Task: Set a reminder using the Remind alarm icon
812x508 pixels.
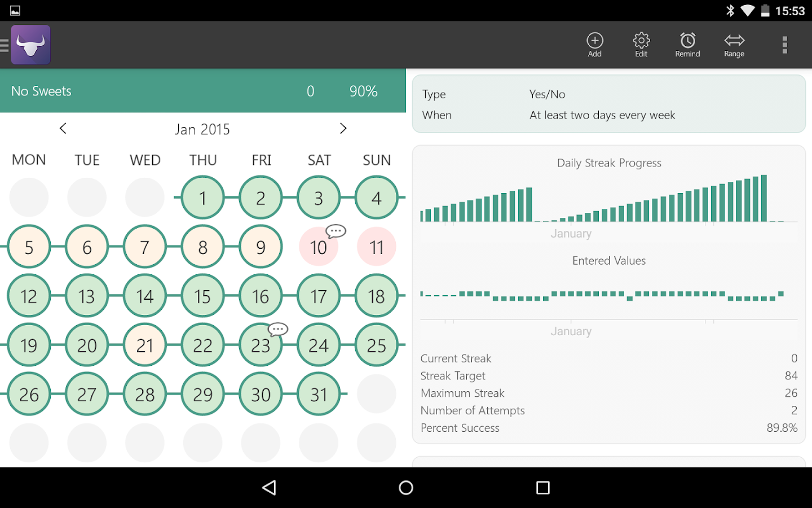Action: click(687, 45)
